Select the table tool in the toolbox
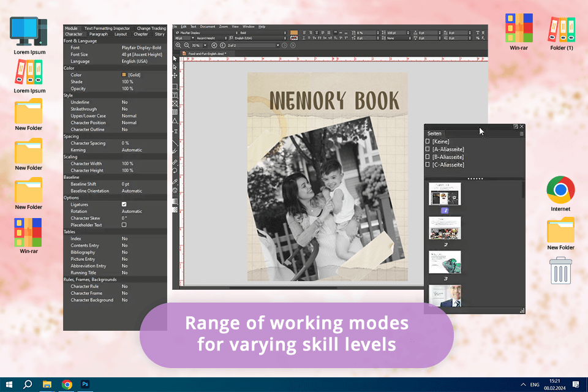588x392 pixels. [175, 112]
